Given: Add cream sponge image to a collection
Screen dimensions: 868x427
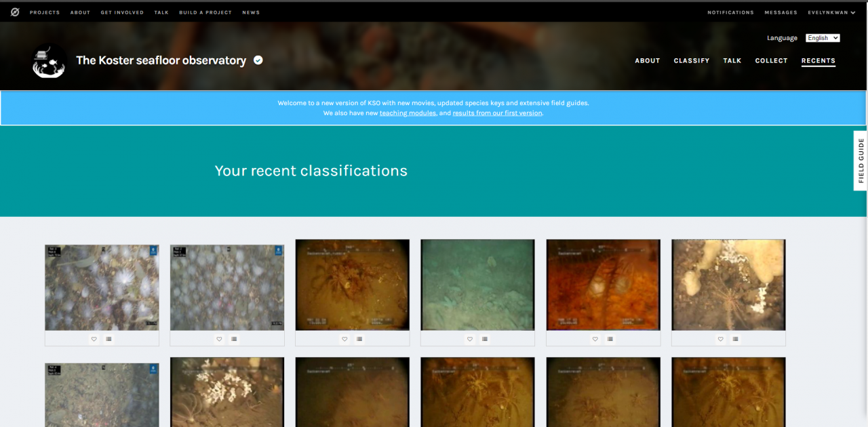Looking at the screenshot, I should click(736, 339).
